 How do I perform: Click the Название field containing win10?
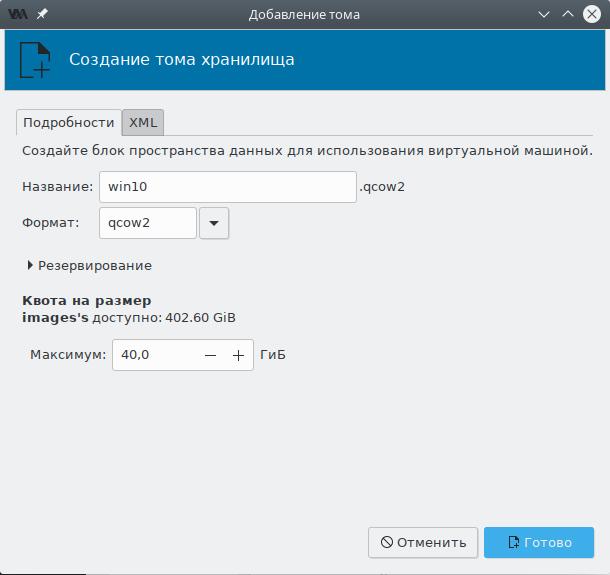click(228, 187)
